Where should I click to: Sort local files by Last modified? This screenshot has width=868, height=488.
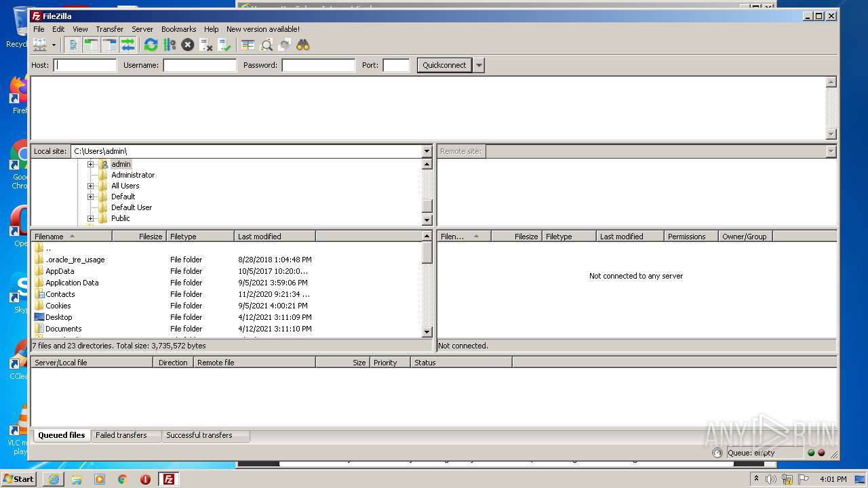tap(275, 237)
